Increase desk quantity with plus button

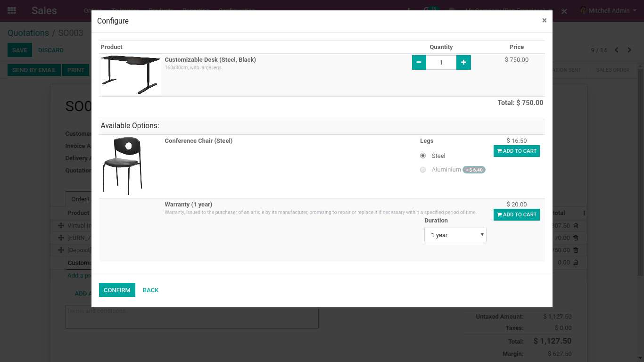point(463,63)
